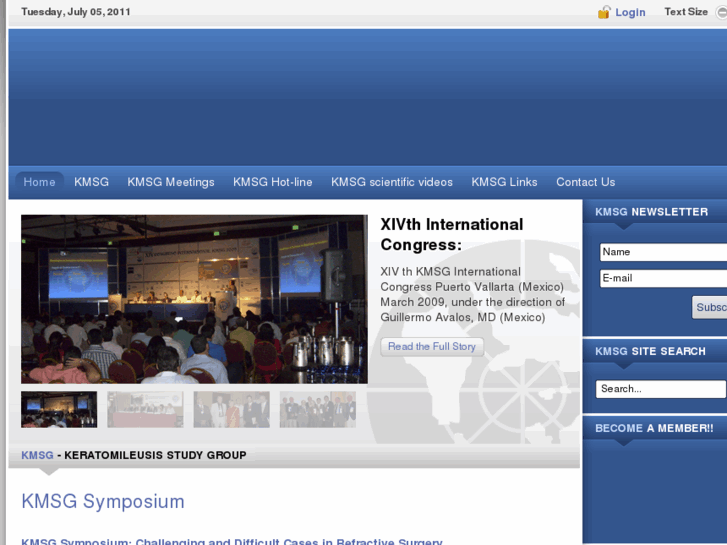Image resolution: width=727 pixels, height=545 pixels.
Task: Click the newsletter Name field
Action: point(663,252)
